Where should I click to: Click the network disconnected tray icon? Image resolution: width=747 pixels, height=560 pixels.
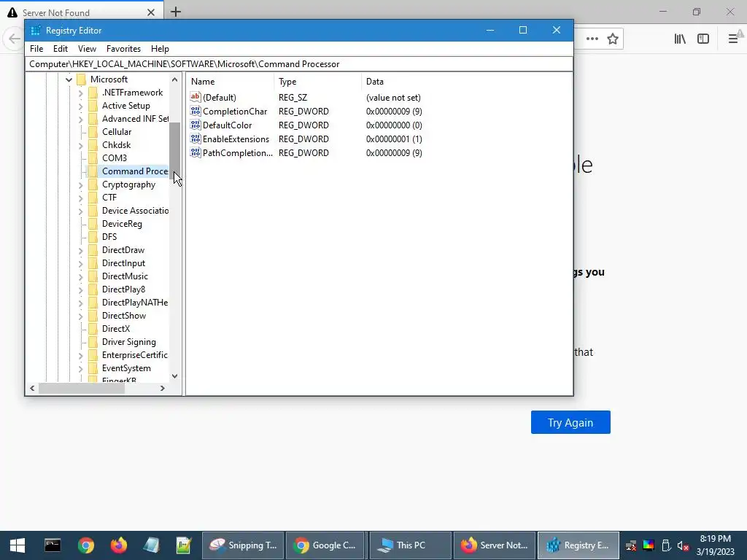click(631, 545)
